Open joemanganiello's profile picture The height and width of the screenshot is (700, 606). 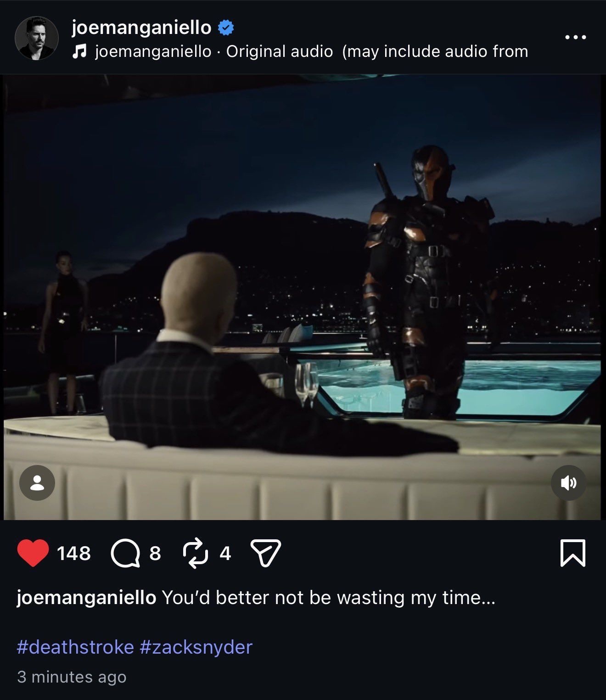click(x=37, y=38)
